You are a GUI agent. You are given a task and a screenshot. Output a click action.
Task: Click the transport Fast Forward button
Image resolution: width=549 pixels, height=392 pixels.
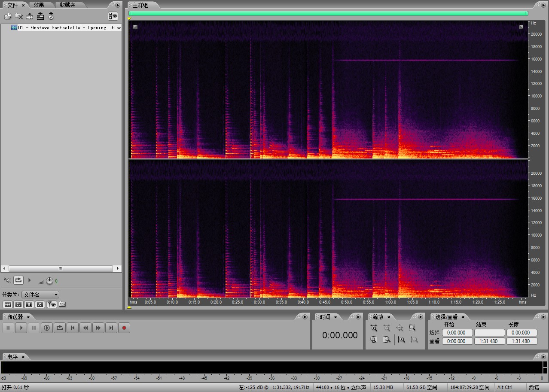(98, 328)
